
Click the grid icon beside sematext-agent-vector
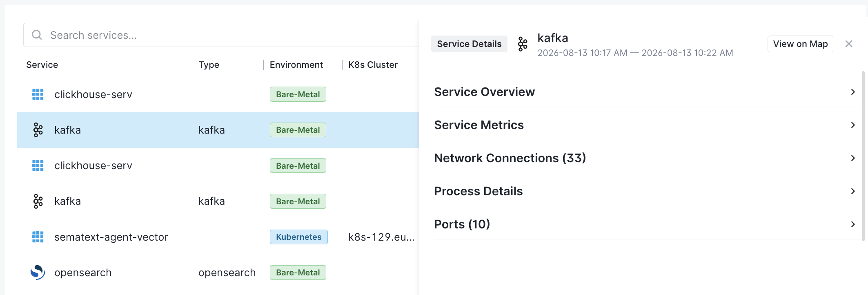pyautogui.click(x=38, y=237)
